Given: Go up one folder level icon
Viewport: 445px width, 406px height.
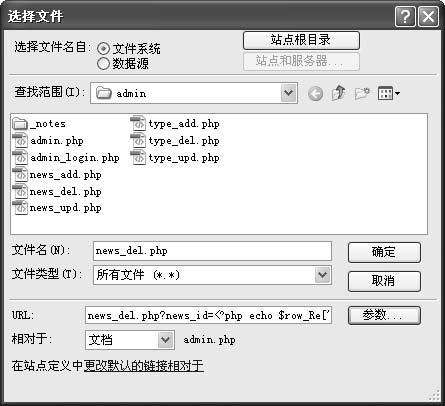Looking at the screenshot, I should click(x=338, y=93).
